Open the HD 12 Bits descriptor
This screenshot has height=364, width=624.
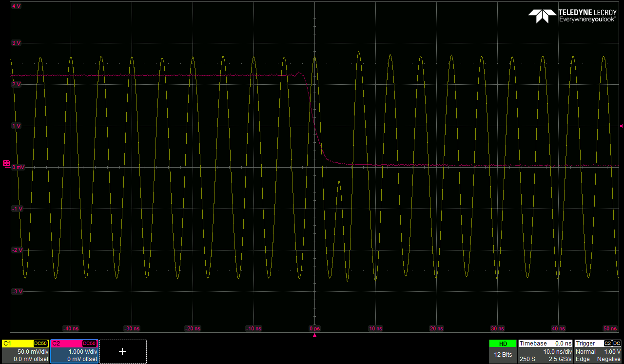[503, 351]
